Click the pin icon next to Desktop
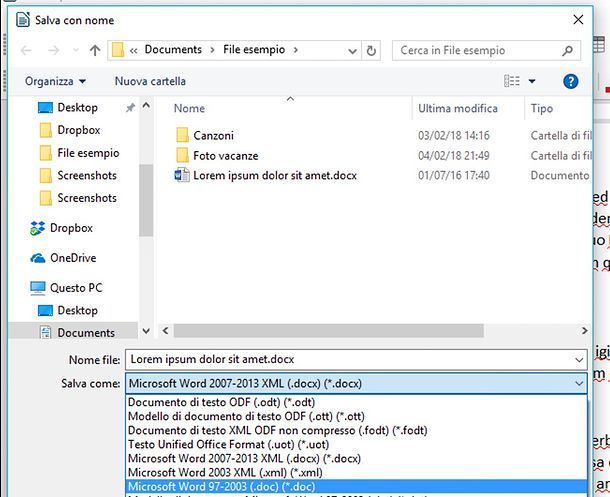 click(130, 108)
